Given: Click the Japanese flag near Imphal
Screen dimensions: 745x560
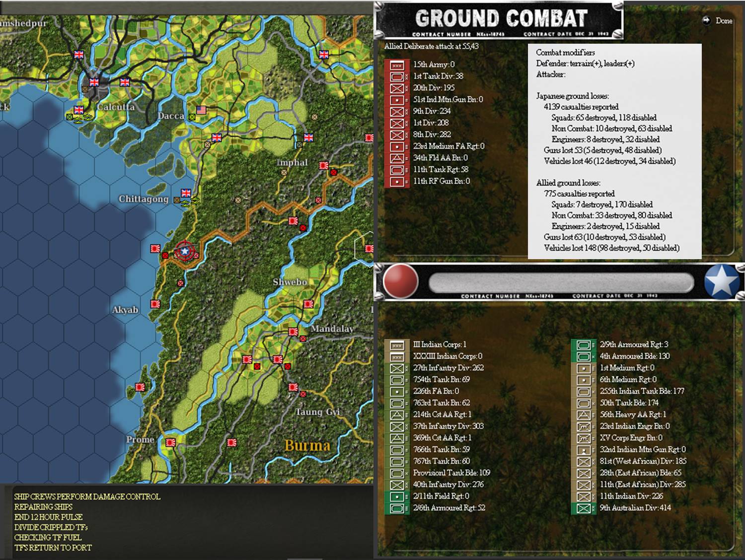Looking at the screenshot, I should (324, 165).
